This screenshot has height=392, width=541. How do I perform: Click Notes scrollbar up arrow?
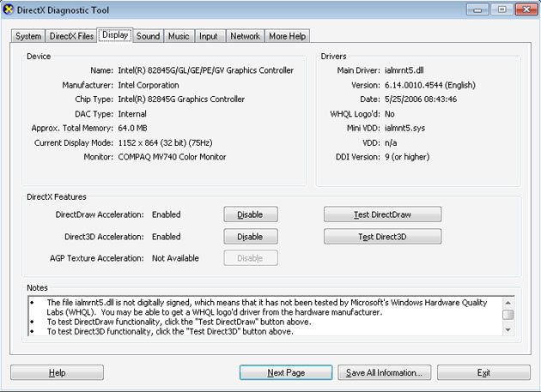pos(508,303)
